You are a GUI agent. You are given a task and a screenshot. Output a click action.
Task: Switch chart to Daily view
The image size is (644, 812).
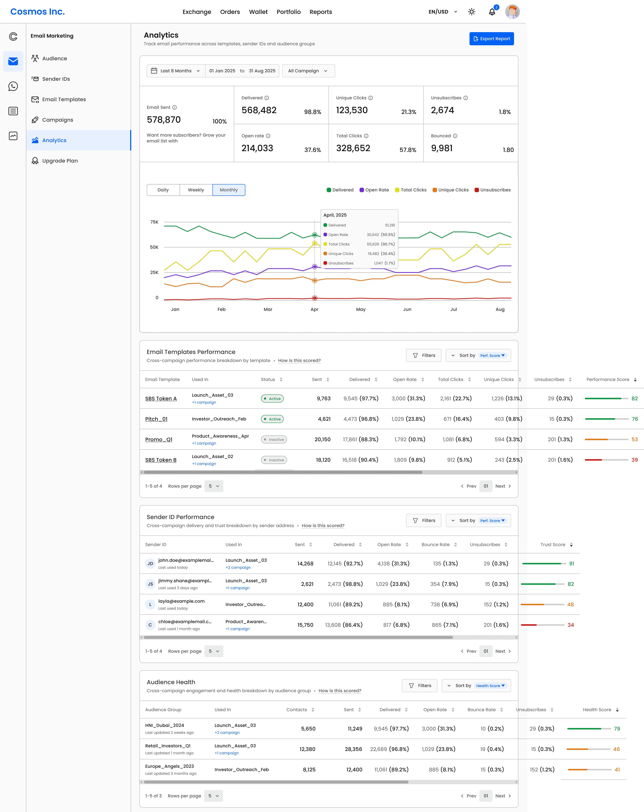tap(163, 190)
